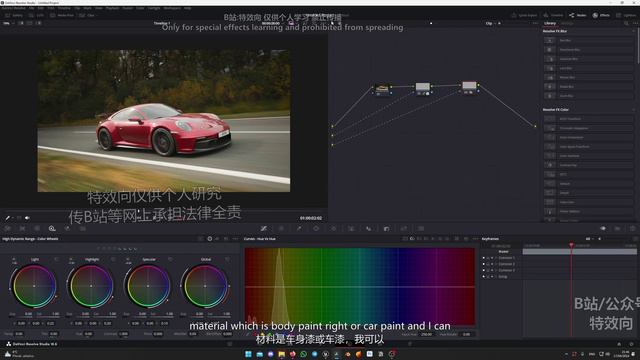Screen dimensions: 640x360
Task: Open the Color menu
Action: pyautogui.click(x=140, y=8)
